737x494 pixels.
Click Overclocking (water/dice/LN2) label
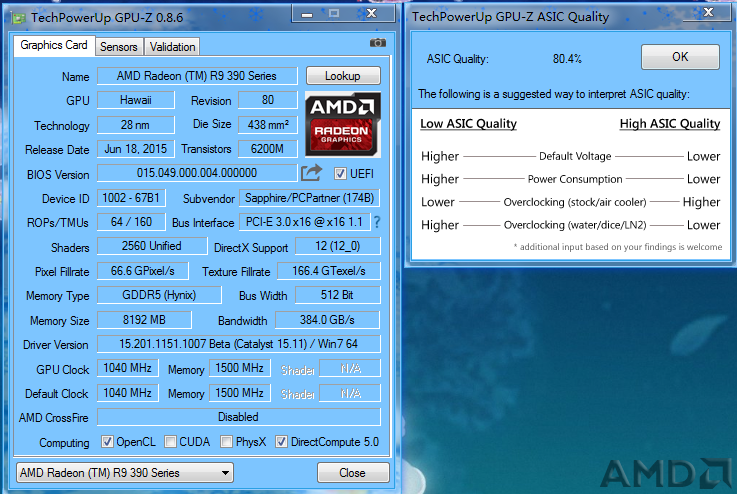point(575,225)
